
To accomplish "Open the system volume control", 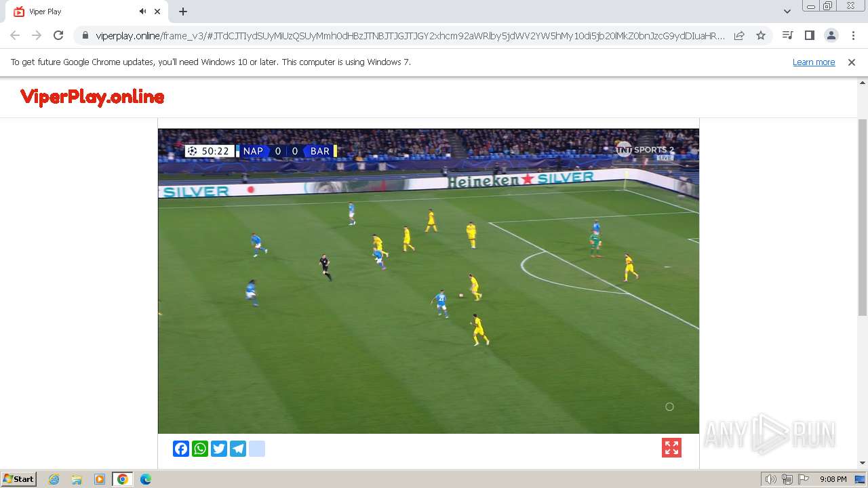I will [771, 479].
